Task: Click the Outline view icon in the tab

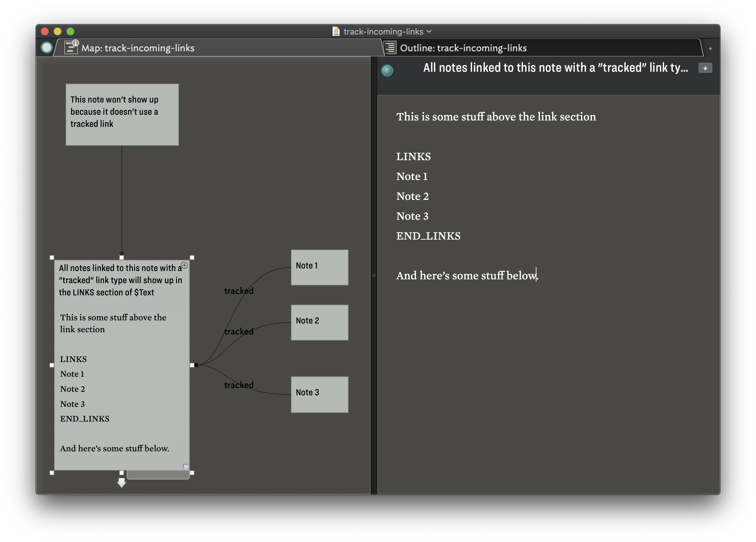Action: tap(390, 48)
